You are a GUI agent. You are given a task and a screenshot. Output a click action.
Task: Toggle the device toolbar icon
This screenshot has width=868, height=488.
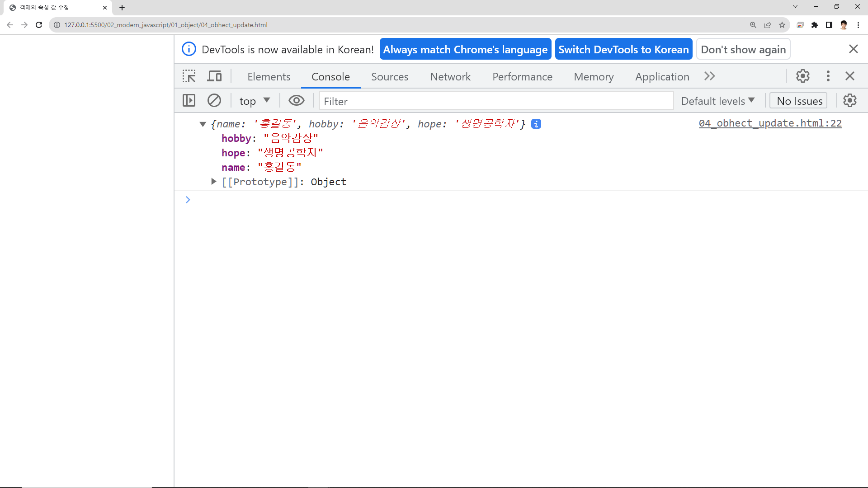click(x=214, y=76)
